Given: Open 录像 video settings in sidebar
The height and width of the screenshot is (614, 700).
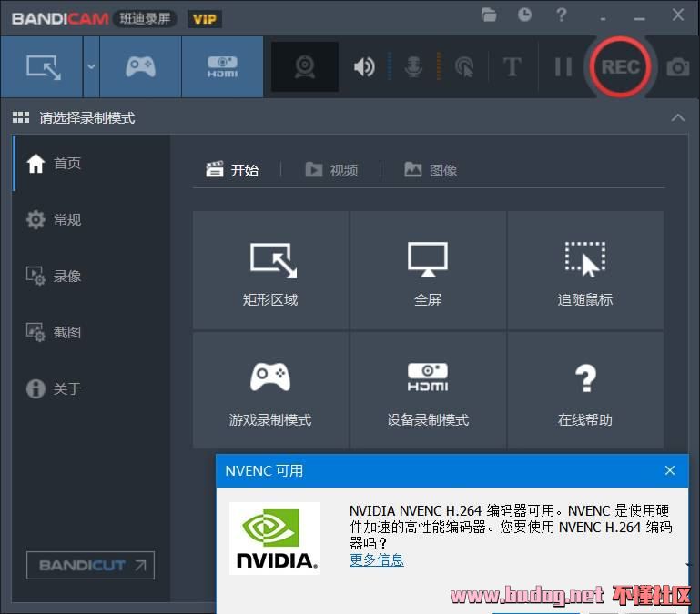Looking at the screenshot, I should pyautogui.click(x=91, y=276).
